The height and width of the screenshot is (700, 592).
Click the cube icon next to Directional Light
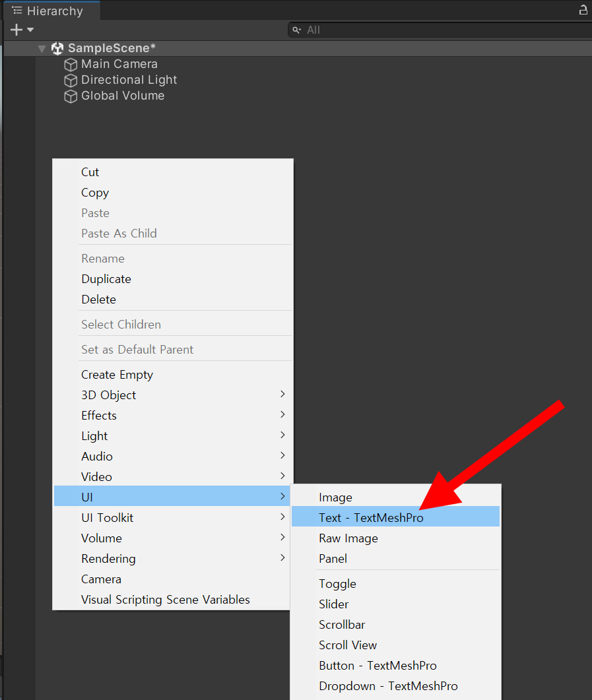71,80
